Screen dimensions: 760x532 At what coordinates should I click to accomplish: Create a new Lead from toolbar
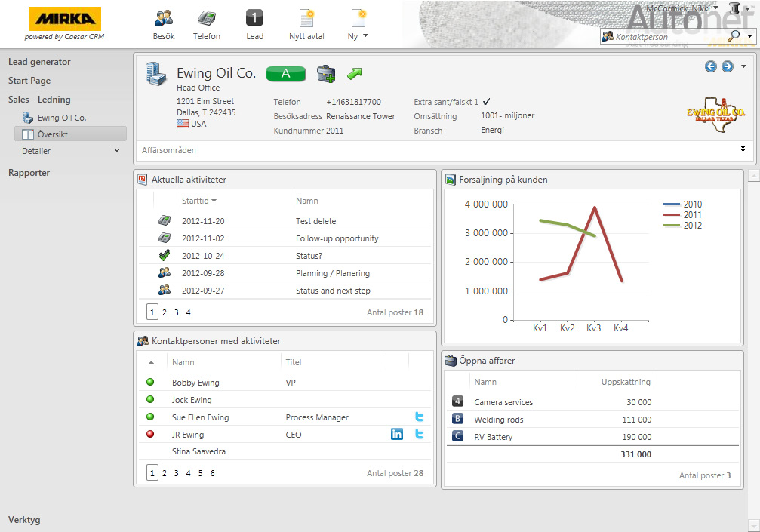click(254, 18)
